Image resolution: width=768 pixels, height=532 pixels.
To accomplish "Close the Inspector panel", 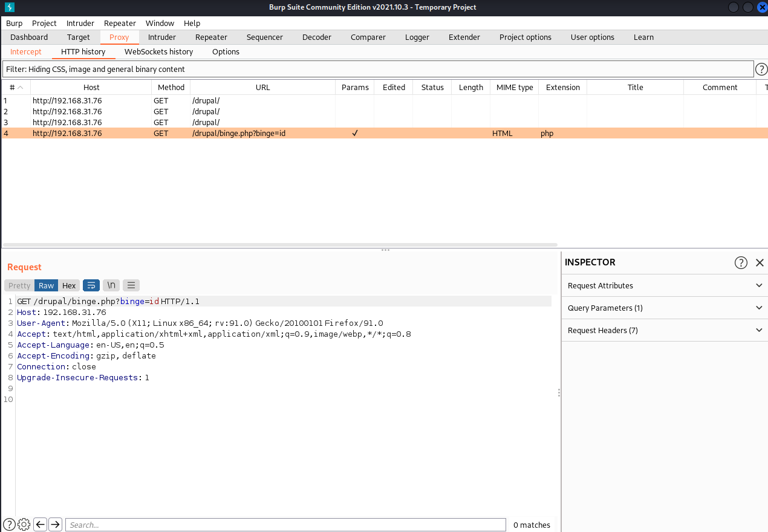I will (x=760, y=262).
